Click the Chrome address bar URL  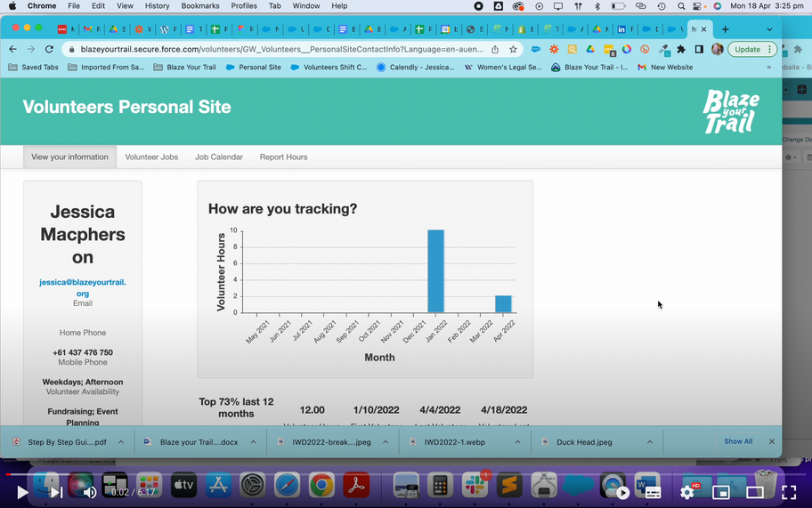[x=267, y=50]
